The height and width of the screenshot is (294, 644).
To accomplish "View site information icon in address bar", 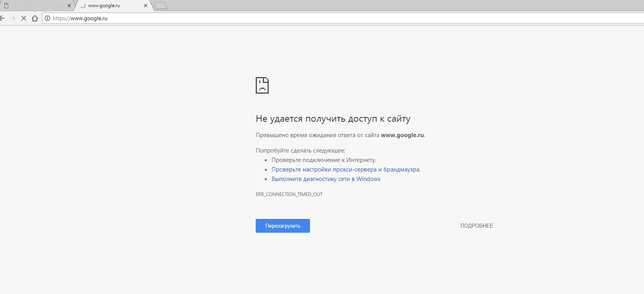I will pos(47,18).
